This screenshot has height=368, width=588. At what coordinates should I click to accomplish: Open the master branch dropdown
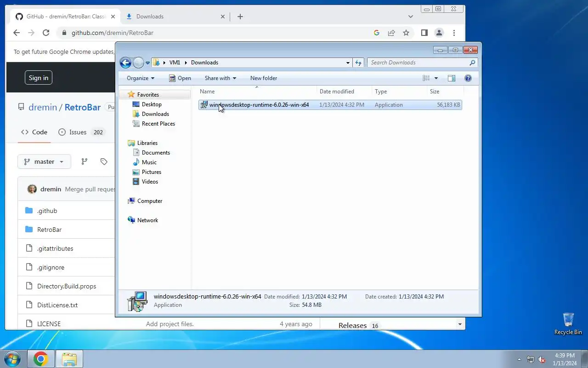44,161
